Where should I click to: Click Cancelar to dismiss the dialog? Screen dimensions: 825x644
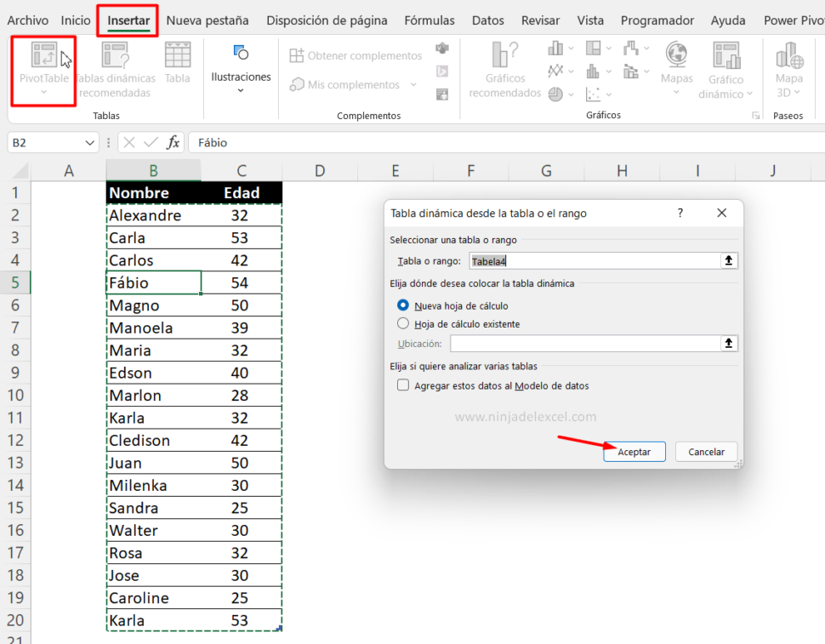pyautogui.click(x=704, y=452)
